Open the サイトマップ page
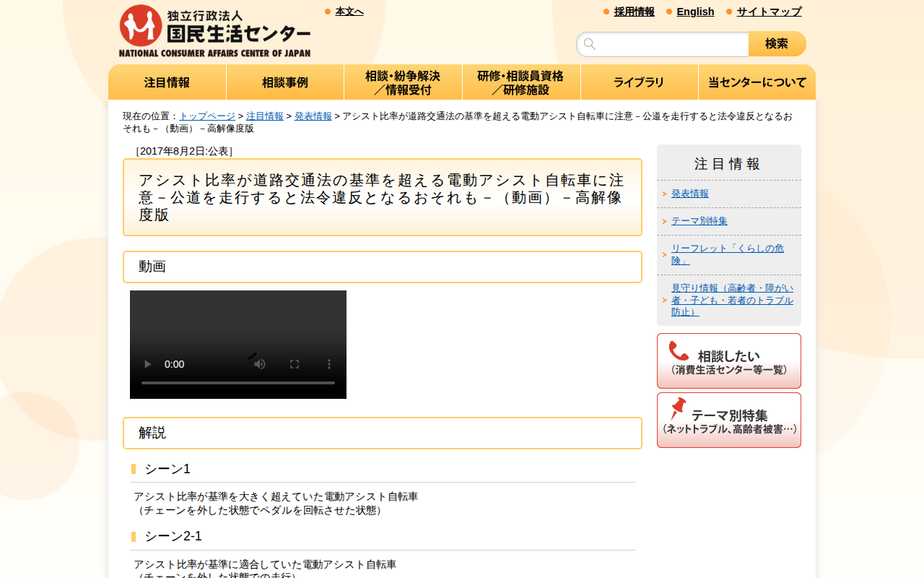924x578 pixels. click(x=767, y=12)
